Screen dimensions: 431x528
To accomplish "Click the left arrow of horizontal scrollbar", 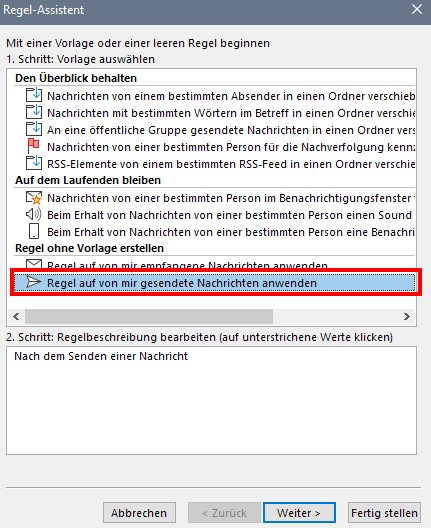I will 16,317.
